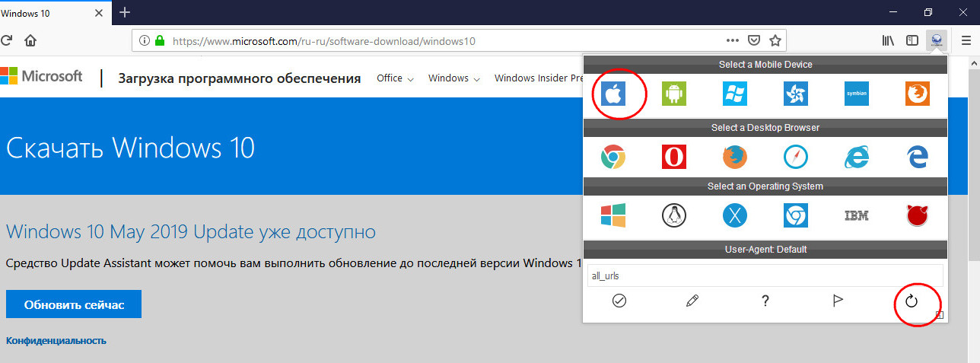Apply user-agent with the checkmark icon
The height and width of the screenshot is (363, 980).
[619, 301]
